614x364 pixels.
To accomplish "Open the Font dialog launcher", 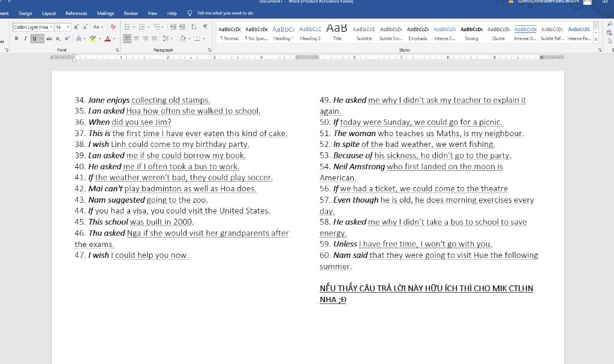I will [117, 50].
